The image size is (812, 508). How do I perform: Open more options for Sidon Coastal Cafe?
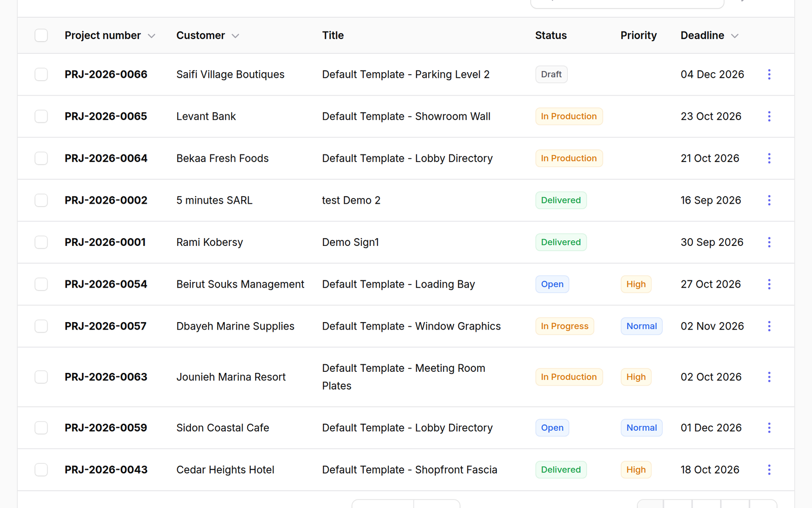click(x=769, y=428)
